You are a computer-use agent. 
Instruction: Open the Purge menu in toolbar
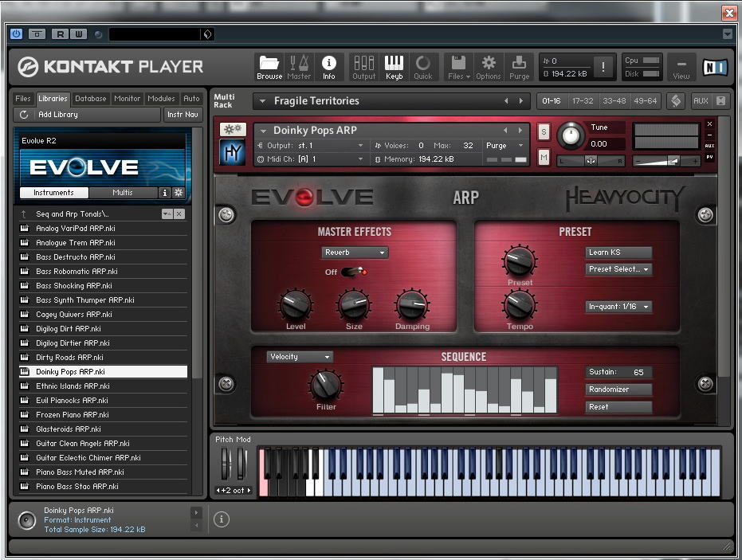[x=519, y=67]
